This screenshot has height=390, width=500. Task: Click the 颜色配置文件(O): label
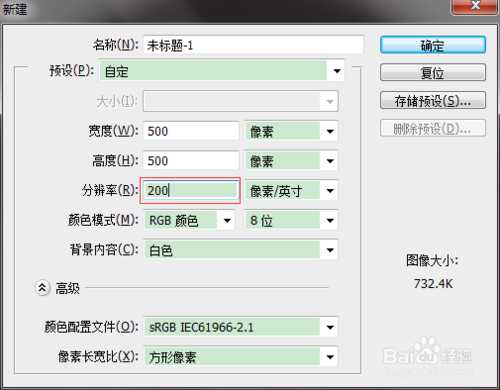pyautogui.click(x=91, y=327)
